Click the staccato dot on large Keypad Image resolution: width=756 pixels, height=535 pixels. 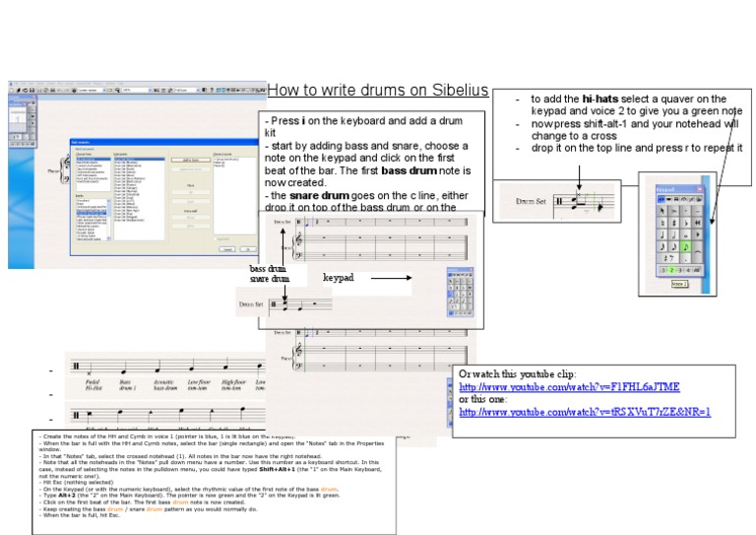pyautogui.click(x=685, y=211)
